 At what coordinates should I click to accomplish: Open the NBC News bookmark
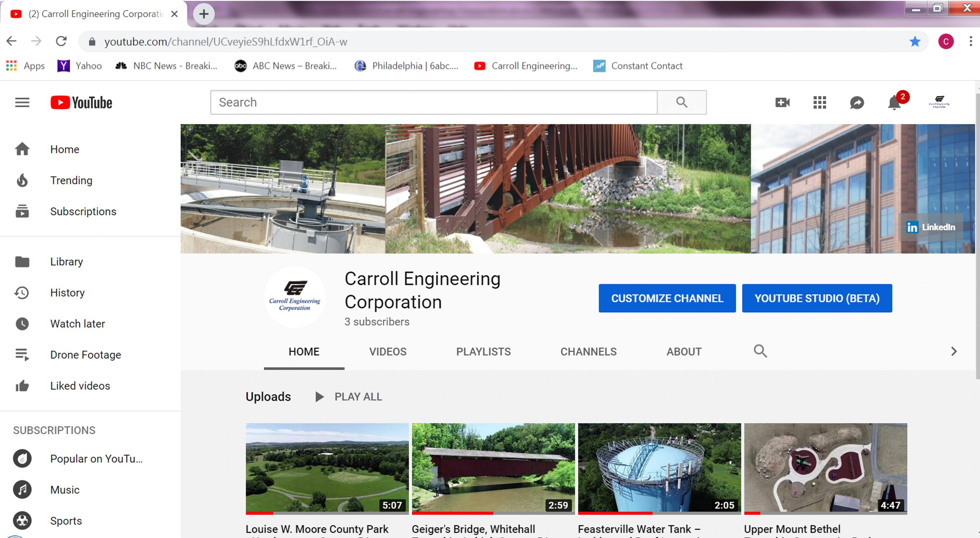coord(166,66)
